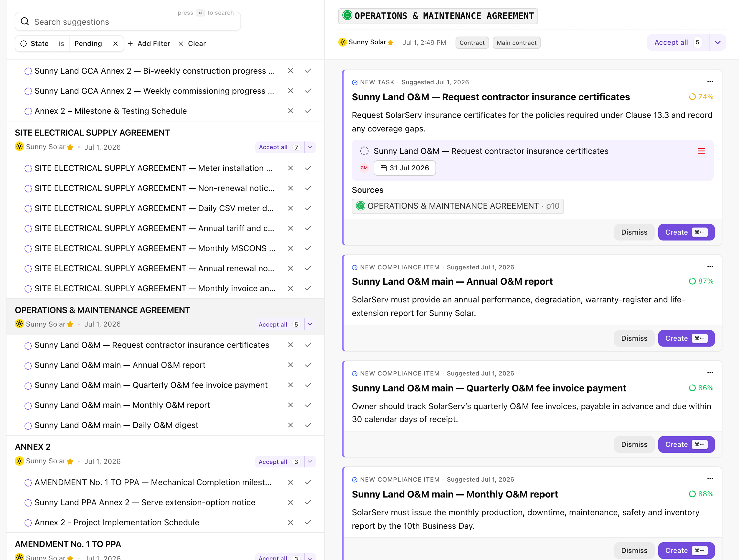Toggle status circle of Quarterly fee invoice row

28,386
